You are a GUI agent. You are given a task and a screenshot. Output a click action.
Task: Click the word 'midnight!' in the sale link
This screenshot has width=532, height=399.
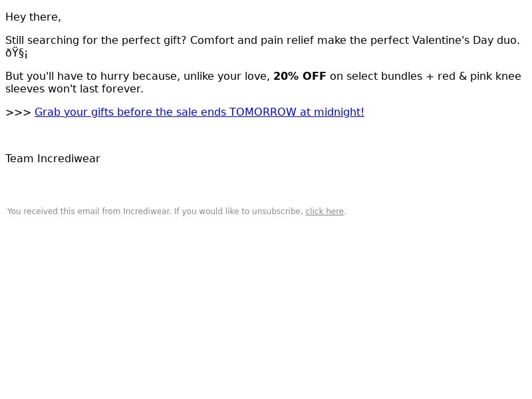tap(339, 112)
